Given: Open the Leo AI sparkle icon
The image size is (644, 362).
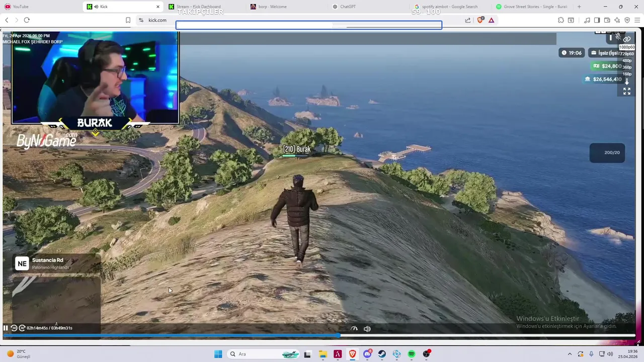Looking at the screenshot, I should (617, 20).
